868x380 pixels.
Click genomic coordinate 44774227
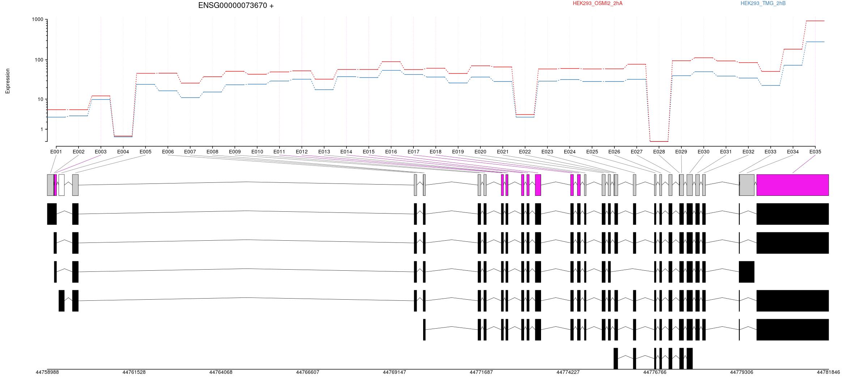click(x=568, y=372)
